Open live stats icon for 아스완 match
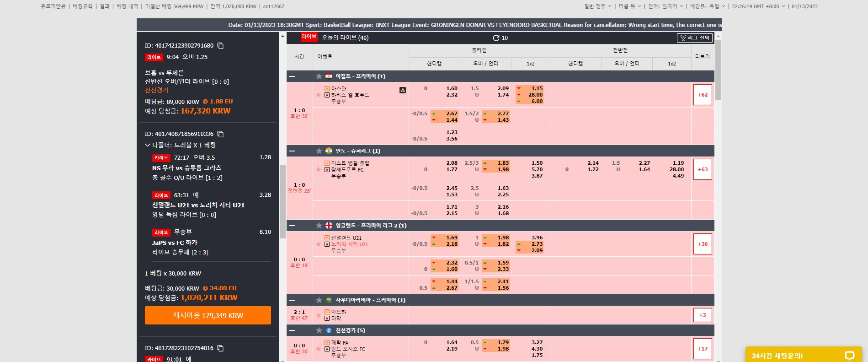 (x=403, y=90)
